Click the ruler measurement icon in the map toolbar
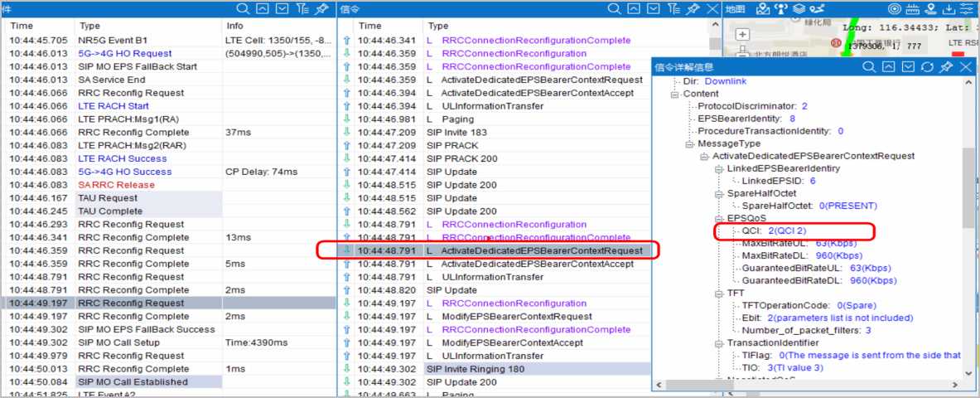Image resolution: width=980 pixels, height=398 pixels. point(913,9)
